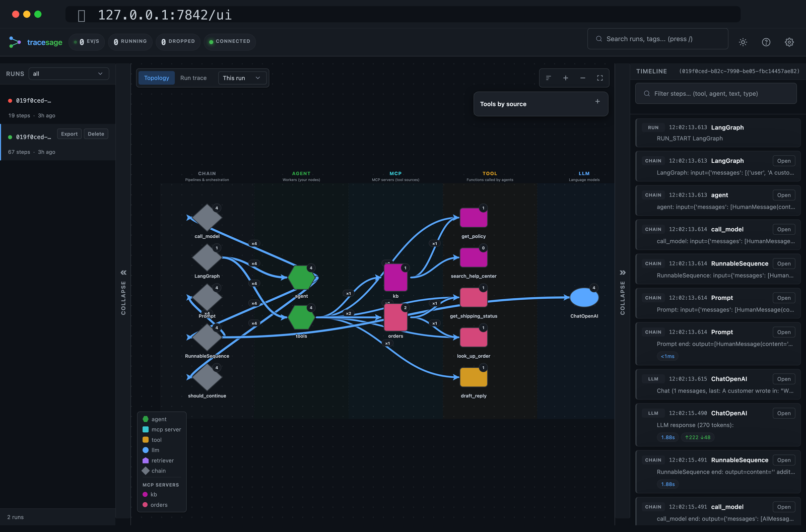Click the legend chain item
Screen dimensions: 806x532
(154, 471)
